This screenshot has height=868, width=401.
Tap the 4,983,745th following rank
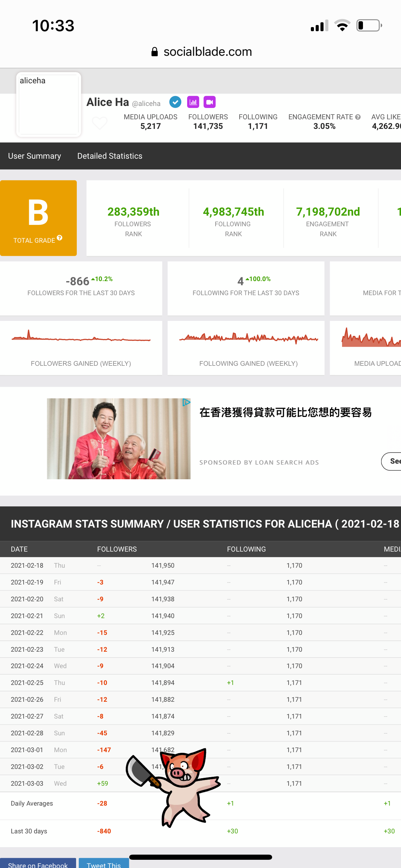click(233, 212)
